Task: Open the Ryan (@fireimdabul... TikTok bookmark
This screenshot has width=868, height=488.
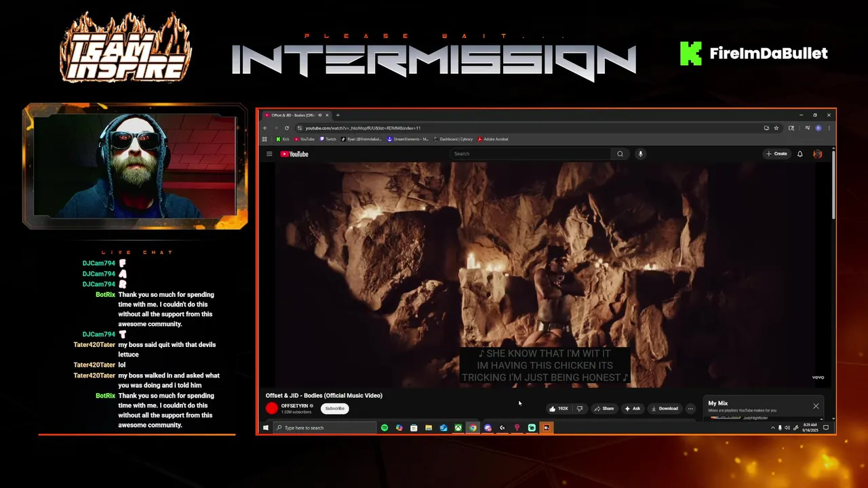Action: point(361,139)
